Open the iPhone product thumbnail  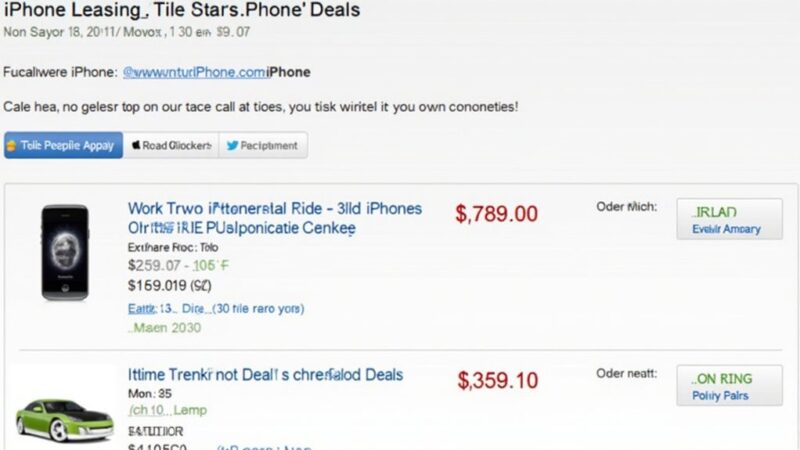pyautogui.click(x=65, y=253)
